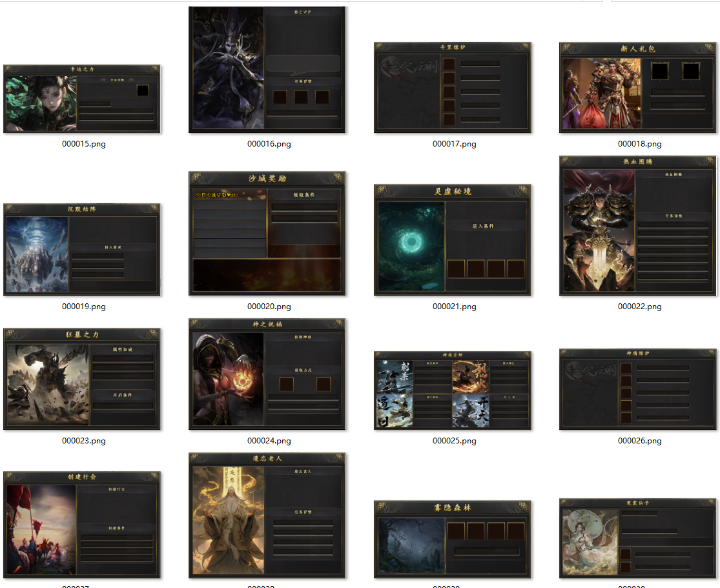The width and height of the screenshot is (720, 588).
Task: Open the 000025.png four-panel skills thumbnail
Action: [x=453, y=390]
